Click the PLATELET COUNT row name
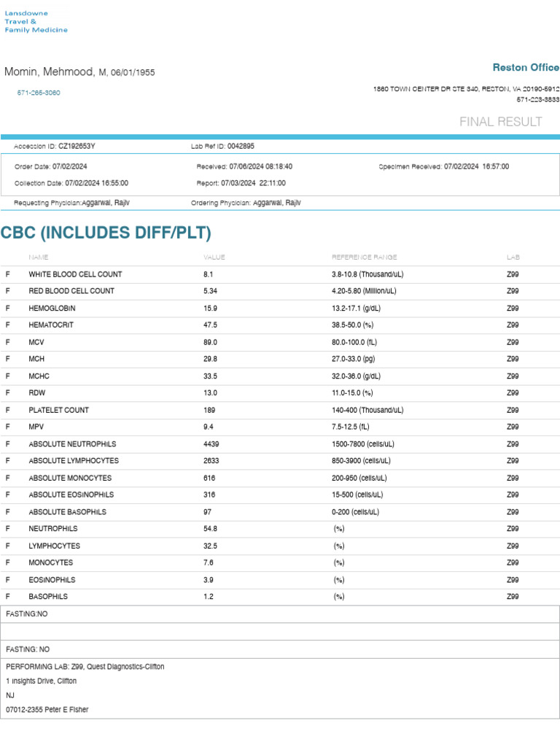This screenshot has width=560, height=747. coord(58,410)
